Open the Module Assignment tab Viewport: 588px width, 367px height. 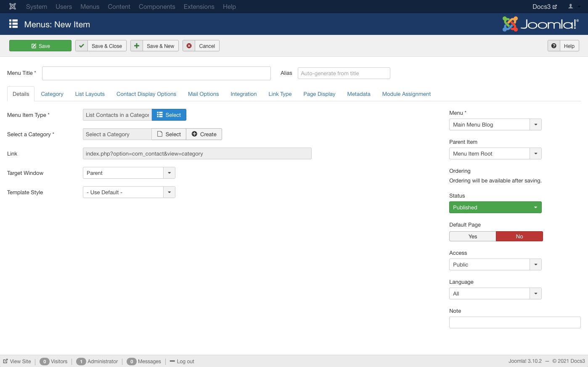(406, 94)
